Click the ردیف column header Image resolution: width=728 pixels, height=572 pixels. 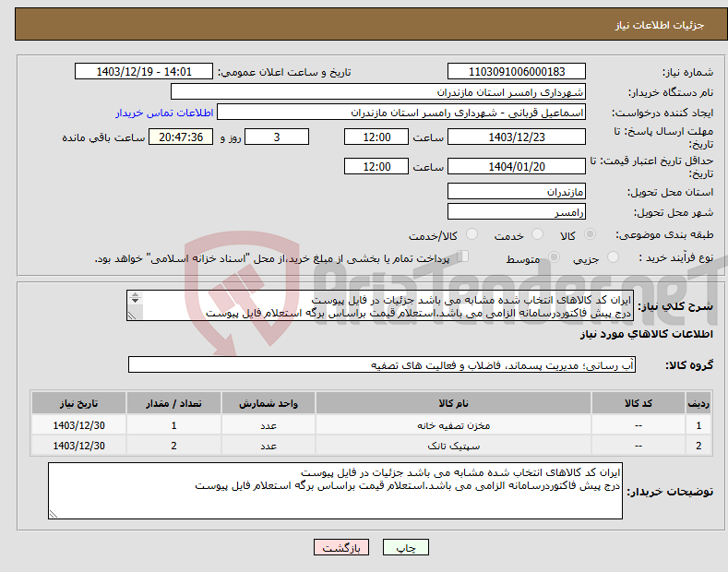coord(698,403)
